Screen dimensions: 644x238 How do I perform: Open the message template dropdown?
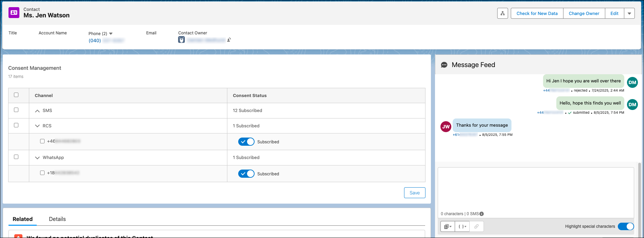point(448,226)
